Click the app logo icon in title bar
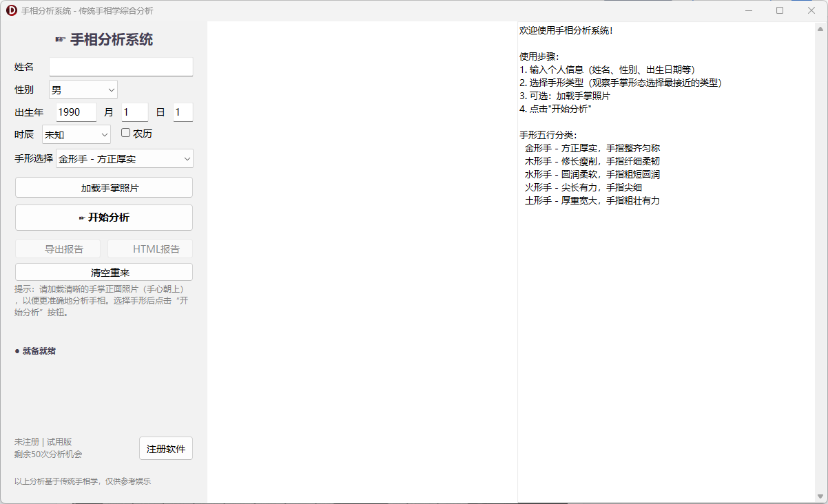This screenshot has width=828, height=504. click(11, 10)
